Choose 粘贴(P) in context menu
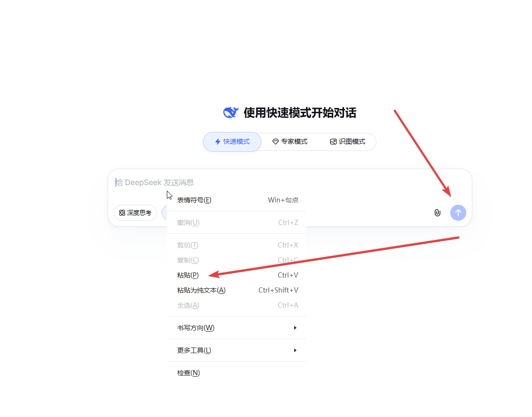Viewport: 532px width, 417px height. coord(236,275)
